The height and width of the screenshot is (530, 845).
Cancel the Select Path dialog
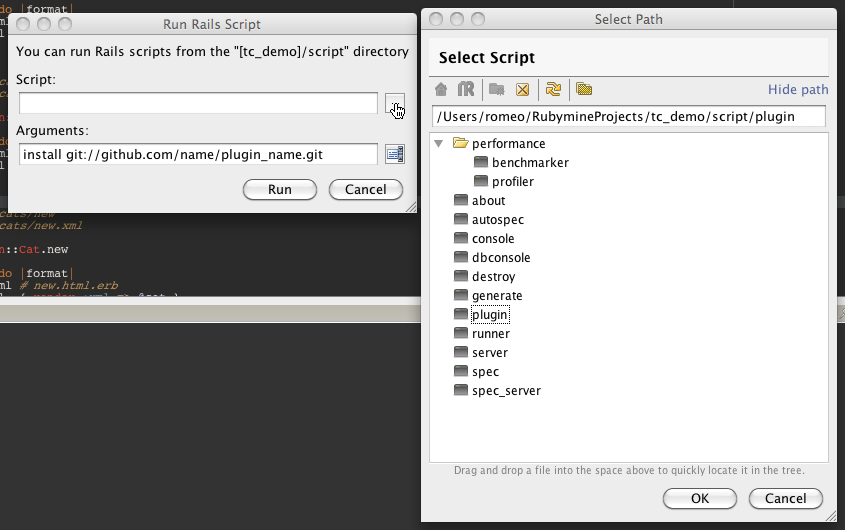pyautogui.click(x=785, y=498)
